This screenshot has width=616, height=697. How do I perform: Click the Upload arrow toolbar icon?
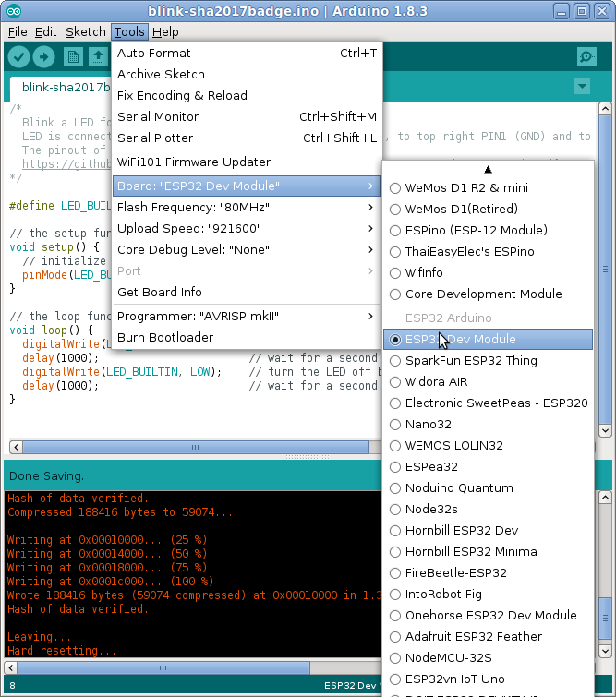point(43,57)
